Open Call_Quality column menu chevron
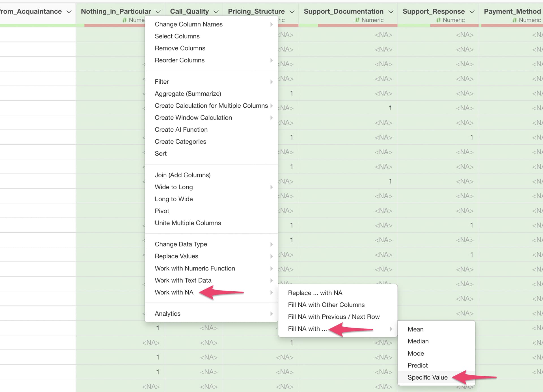This screenshot has width=543, height=392. [216, 12]
